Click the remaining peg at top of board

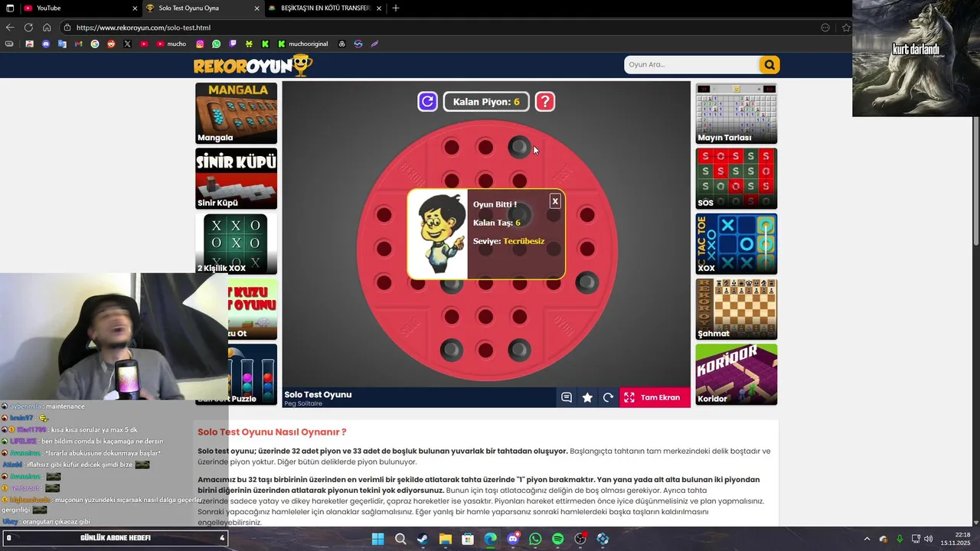tap(519, 146)
